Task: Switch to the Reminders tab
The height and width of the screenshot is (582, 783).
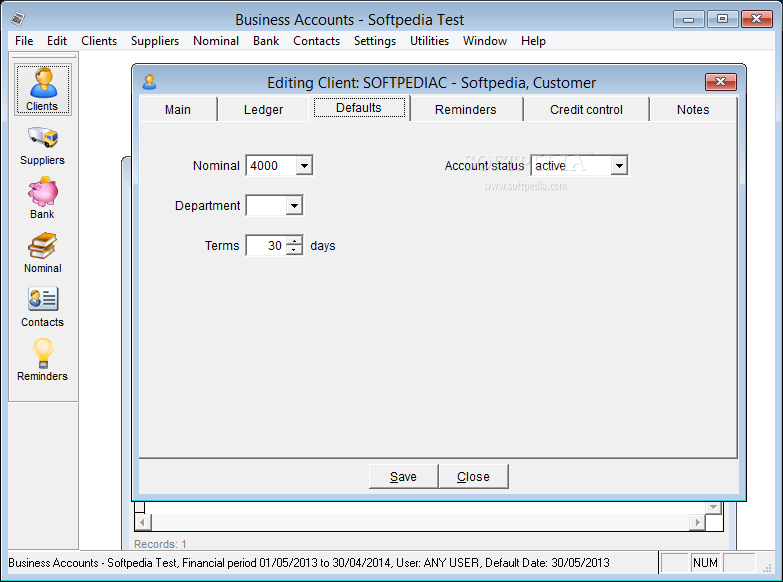Action: tap(465, 109)
